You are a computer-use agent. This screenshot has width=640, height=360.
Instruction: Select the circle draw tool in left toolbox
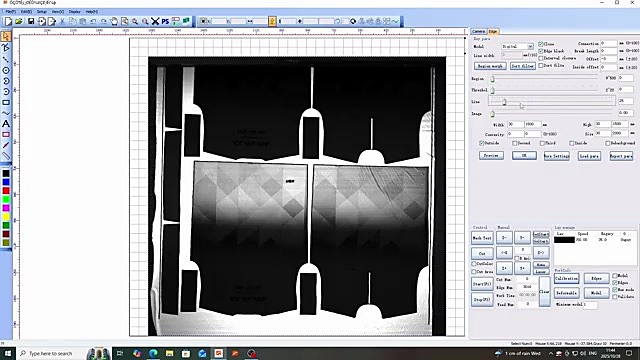click(x=6, y=70)
